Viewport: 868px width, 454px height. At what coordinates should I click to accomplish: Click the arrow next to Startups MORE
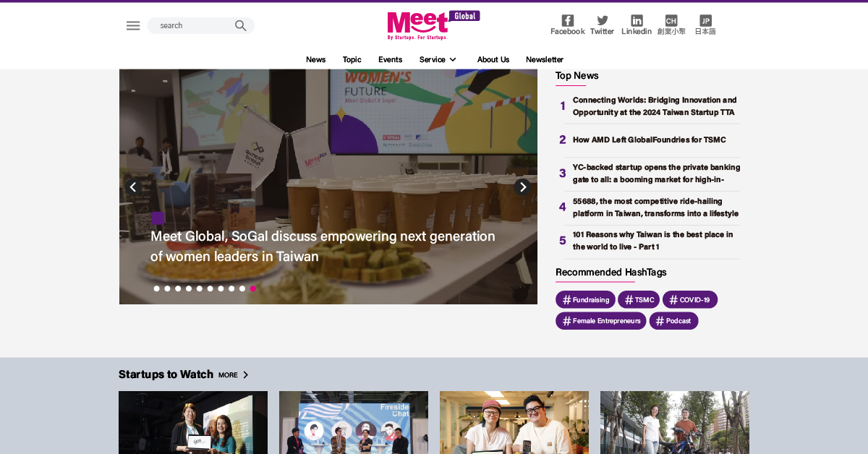pos(246,374)
